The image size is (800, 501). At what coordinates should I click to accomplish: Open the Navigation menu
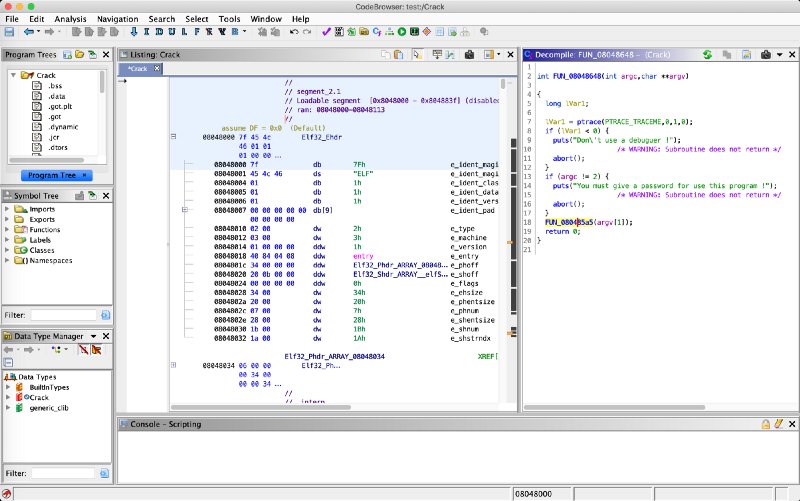click(118, 18)
